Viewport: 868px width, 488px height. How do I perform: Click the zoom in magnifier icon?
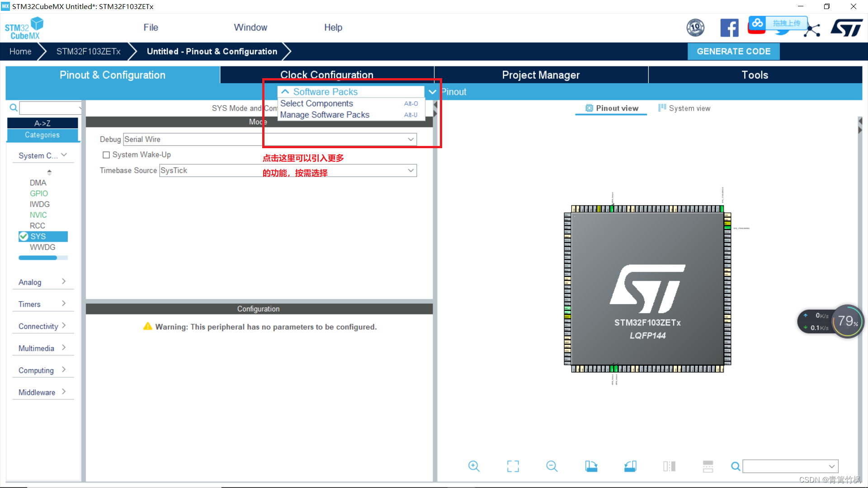click(x=474, y=466)
